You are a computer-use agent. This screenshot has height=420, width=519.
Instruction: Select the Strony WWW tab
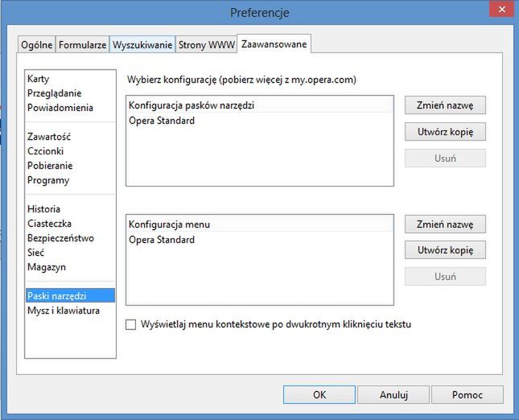pos(206,44)
